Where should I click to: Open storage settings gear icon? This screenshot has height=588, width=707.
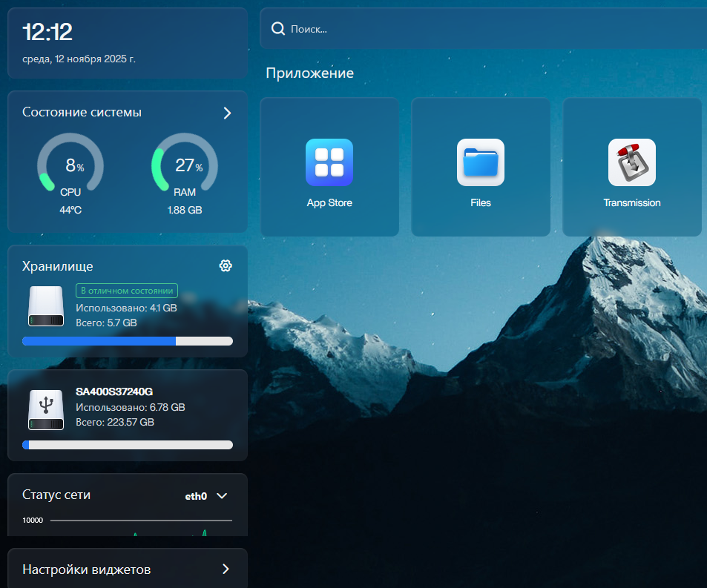tap(226, 266)
